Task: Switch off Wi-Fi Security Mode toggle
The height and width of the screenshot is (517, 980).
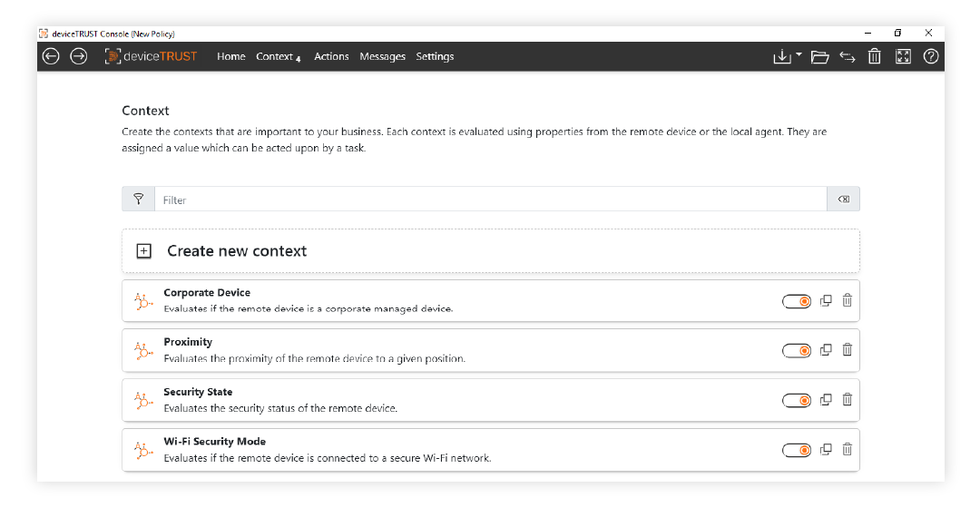Action: click(797, 450)
